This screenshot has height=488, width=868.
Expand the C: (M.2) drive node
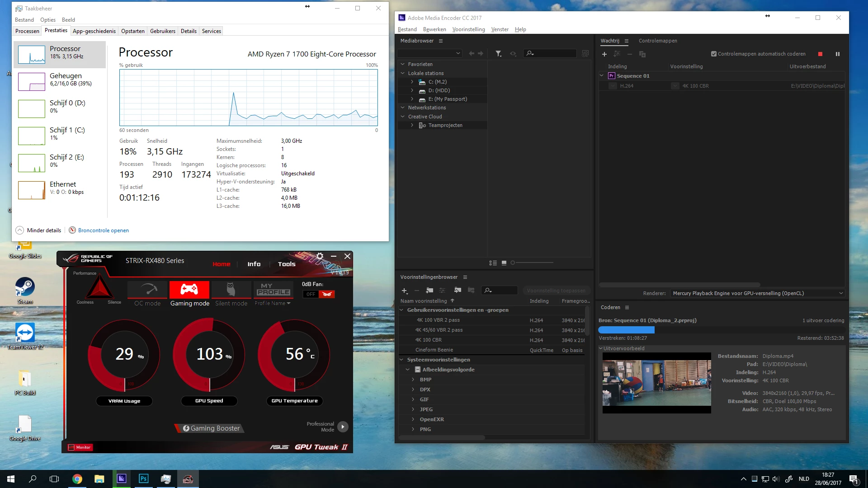412,82
